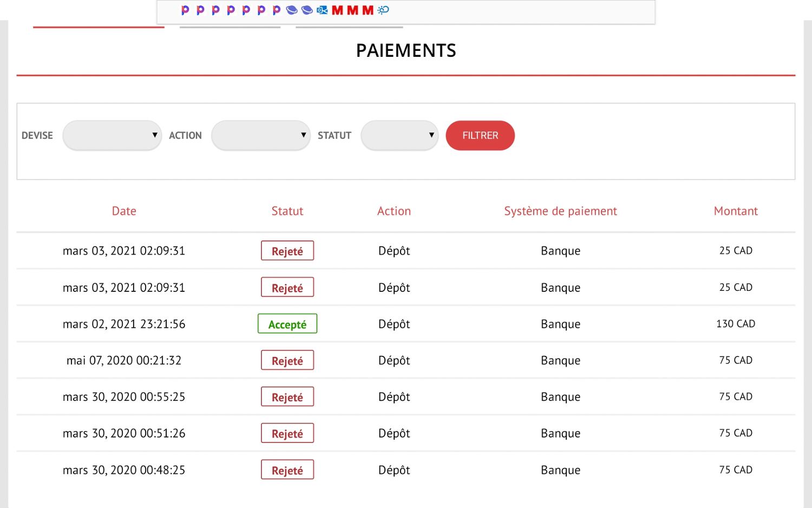Click the rightmost purple P icon
The image size is (812, 508).
click(x=277, y=10)
